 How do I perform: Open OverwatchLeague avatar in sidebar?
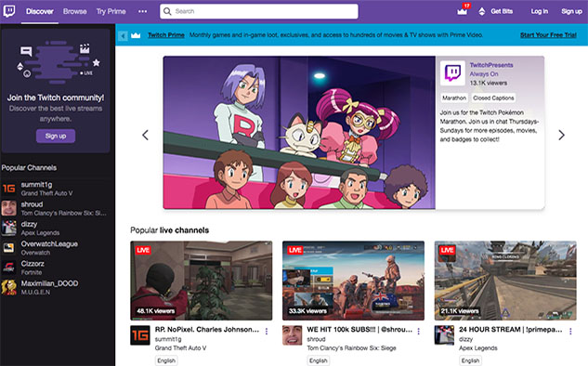[9, 248]
